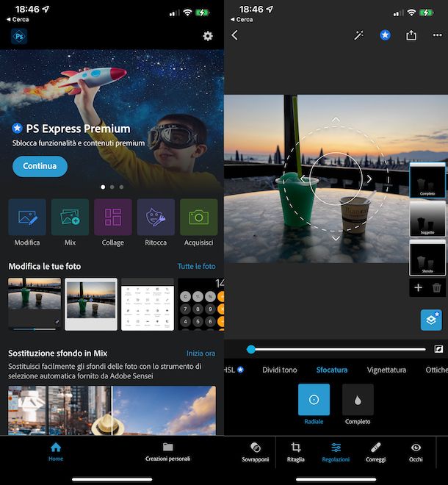Open the Regolazioni adjustments tool
The height and width of the screenshot is (485, 448).
[x=336, y=452]
